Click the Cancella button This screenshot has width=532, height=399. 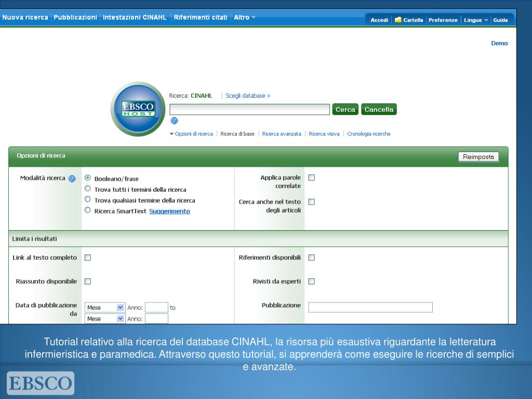(379, 109)
